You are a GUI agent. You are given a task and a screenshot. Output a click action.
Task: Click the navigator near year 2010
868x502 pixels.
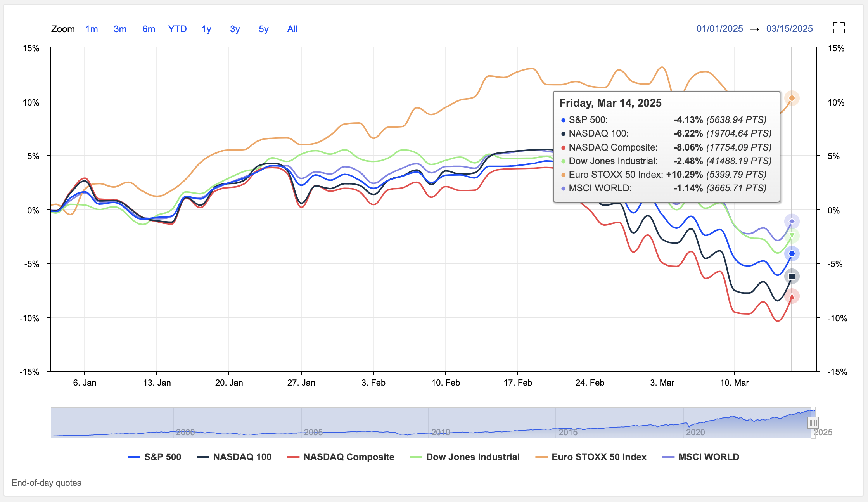coord(441,432)
